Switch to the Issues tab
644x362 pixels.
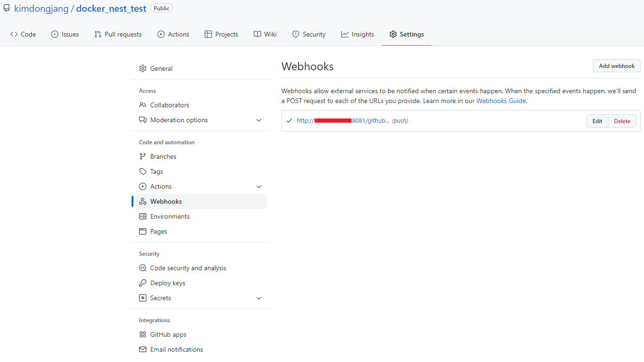(65, 34)
